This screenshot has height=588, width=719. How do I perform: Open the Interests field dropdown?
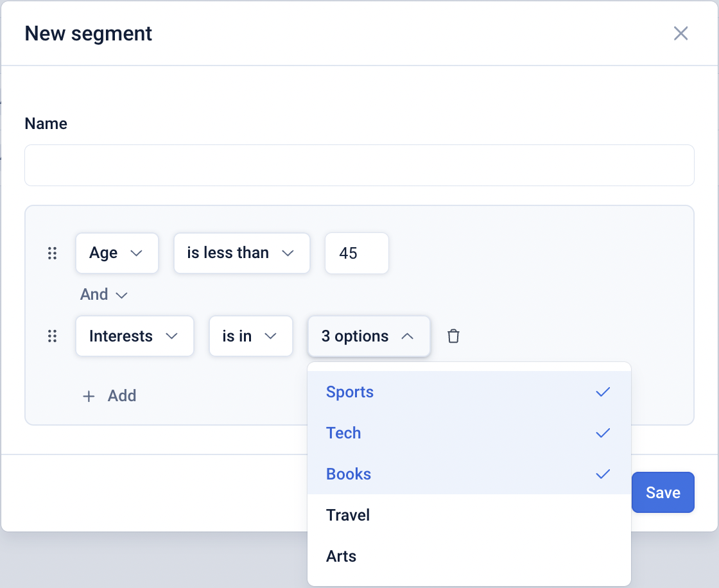click(134, 336)
